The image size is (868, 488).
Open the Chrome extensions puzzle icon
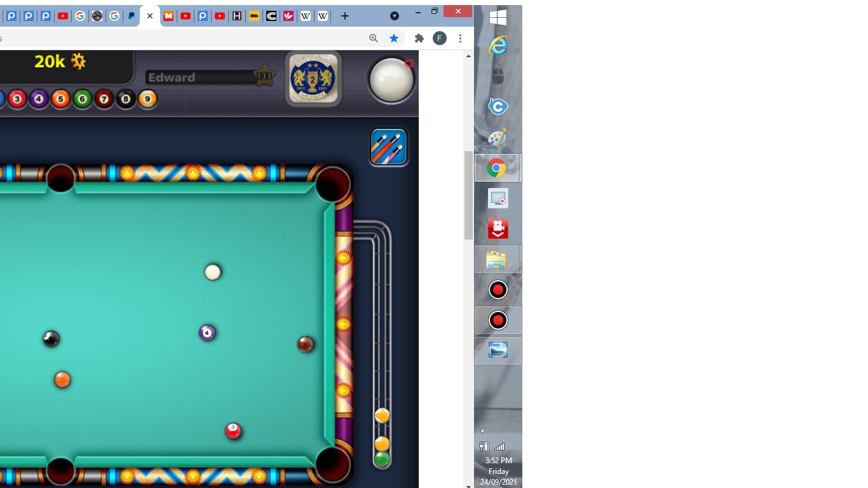point(419,38)
